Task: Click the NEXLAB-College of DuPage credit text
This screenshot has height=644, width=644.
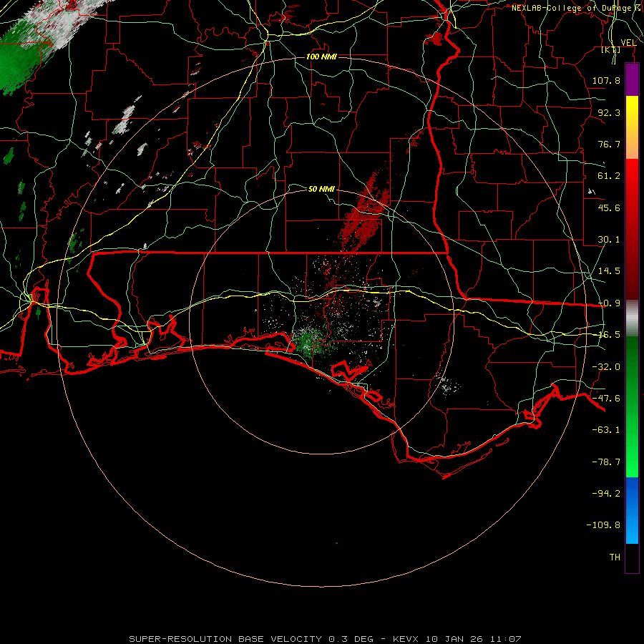Action: [577, 8]
